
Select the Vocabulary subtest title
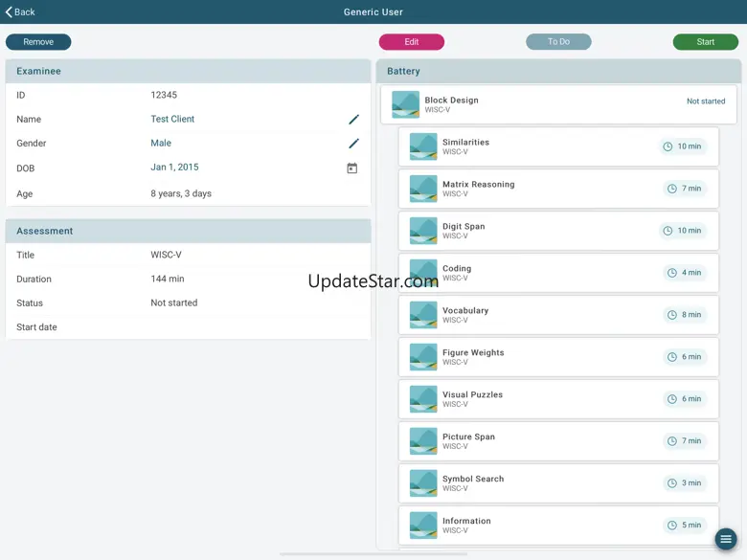[465, 310]
